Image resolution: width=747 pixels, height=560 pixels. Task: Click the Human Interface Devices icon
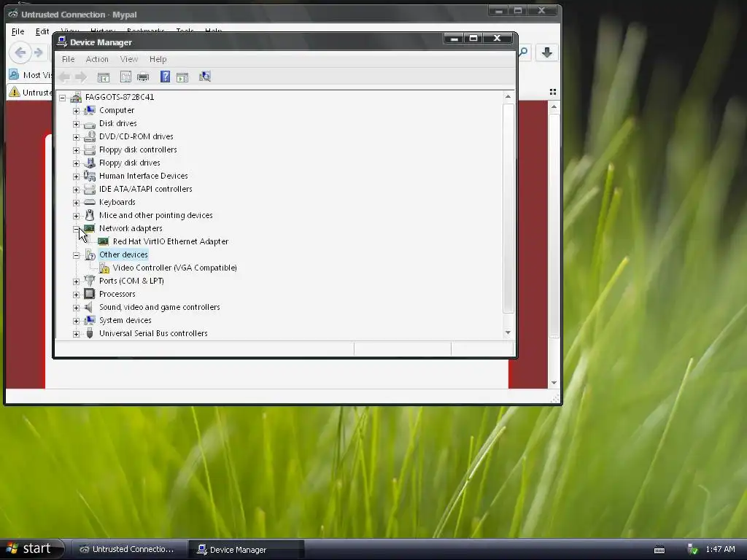click(x=90, y=176)
